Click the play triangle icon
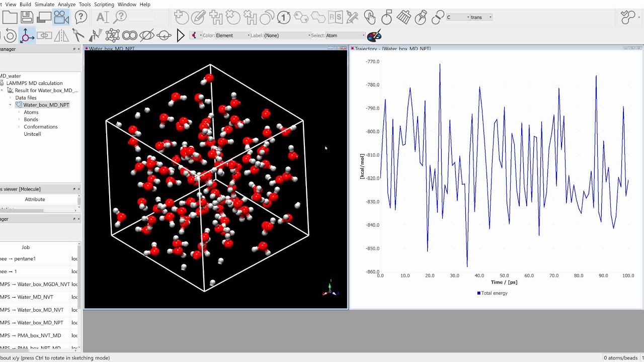This screenshot has height=362, width=644. [x=181, y=35]
